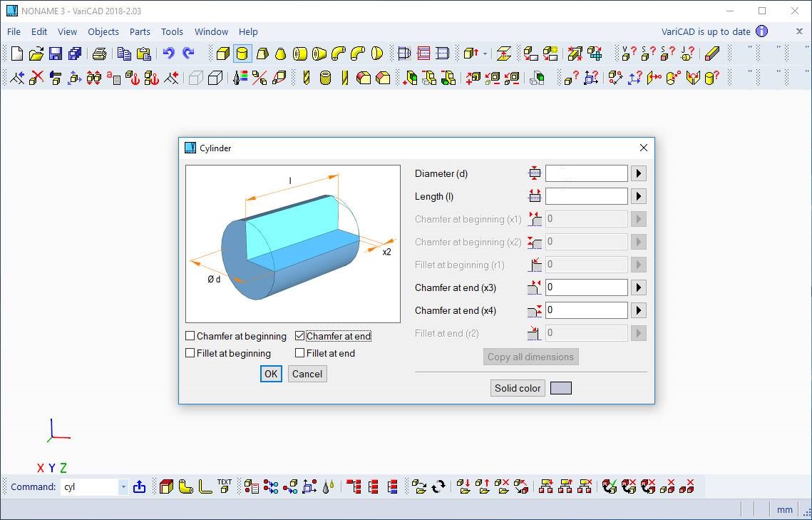Open the Objects menu
The width and height of the screenshot is (812, 520).
103,31
